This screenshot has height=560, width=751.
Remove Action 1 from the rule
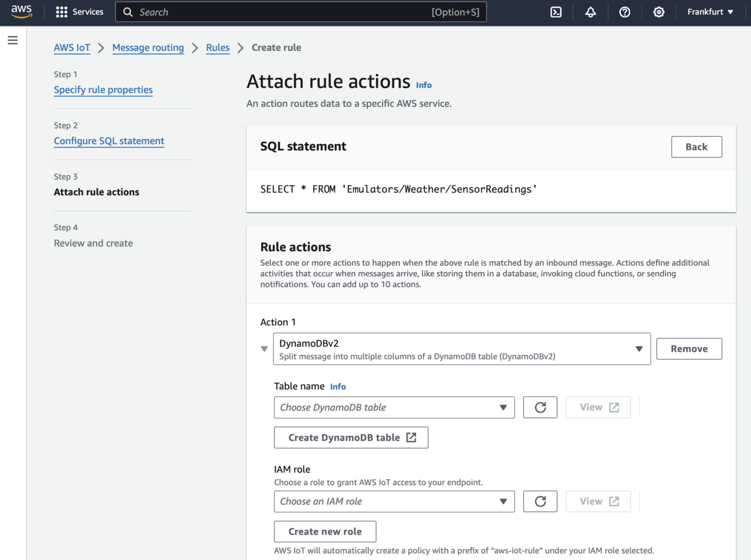click(689, 349)
